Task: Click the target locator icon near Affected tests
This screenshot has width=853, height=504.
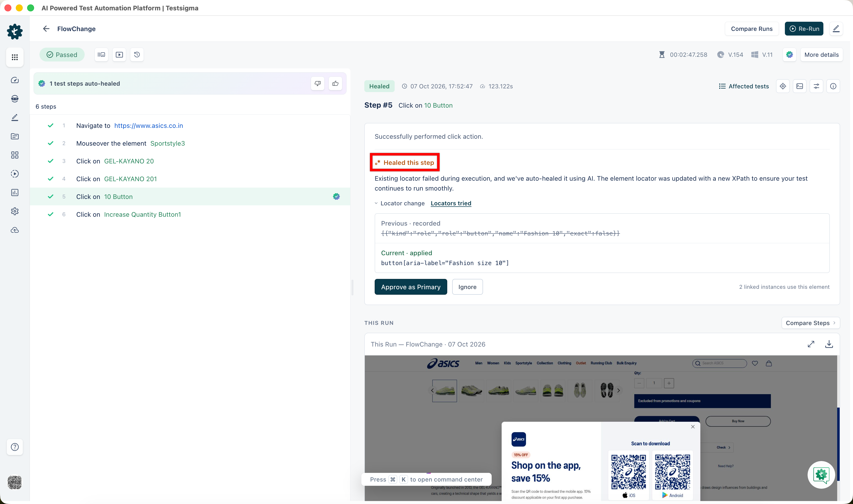Action: click(783, 86)
